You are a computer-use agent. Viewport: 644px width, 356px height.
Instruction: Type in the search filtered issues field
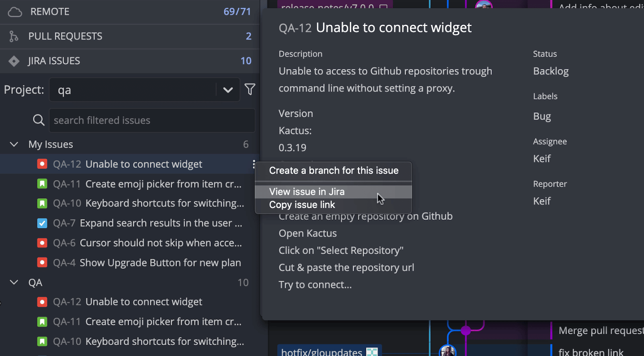[x=152, y=120]
